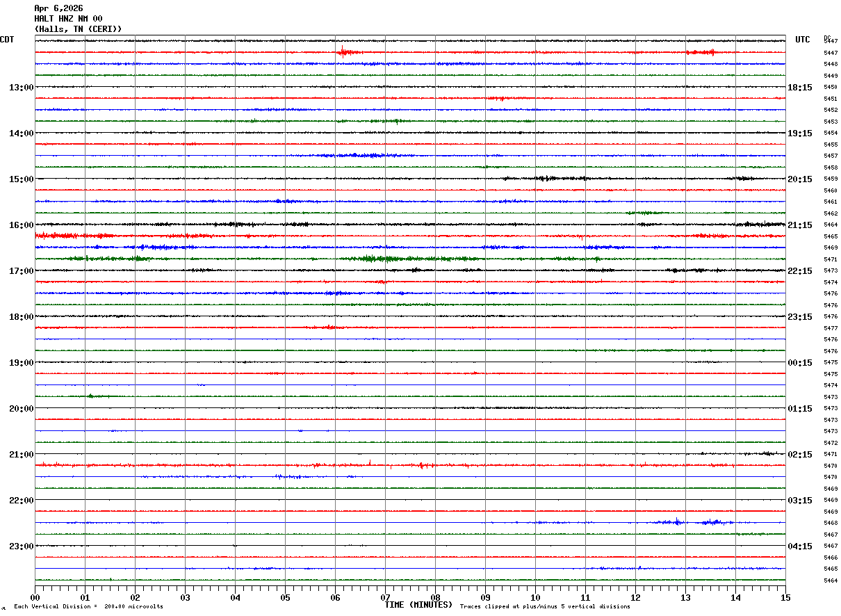The width and height of the screenshot is (841, 616).
Task: Click the DC offset column header
Action: point(827,38)
